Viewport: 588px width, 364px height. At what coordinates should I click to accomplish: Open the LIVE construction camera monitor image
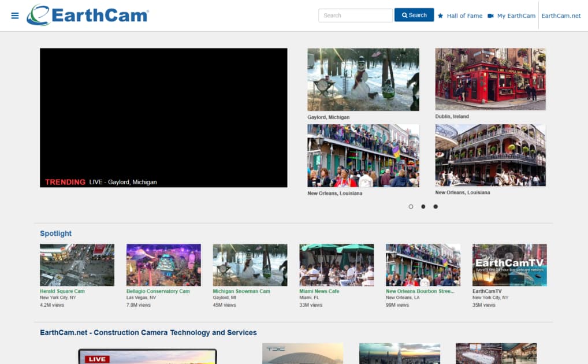point(147,356)
